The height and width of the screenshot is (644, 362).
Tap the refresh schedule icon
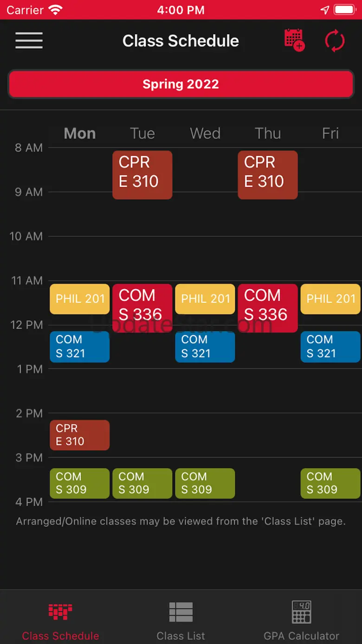click(335, 41)
